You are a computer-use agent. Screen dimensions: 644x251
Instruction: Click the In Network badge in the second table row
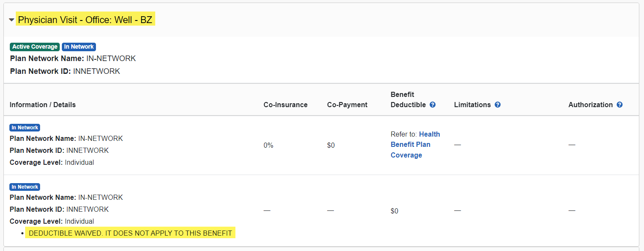[x=25, y=187]
